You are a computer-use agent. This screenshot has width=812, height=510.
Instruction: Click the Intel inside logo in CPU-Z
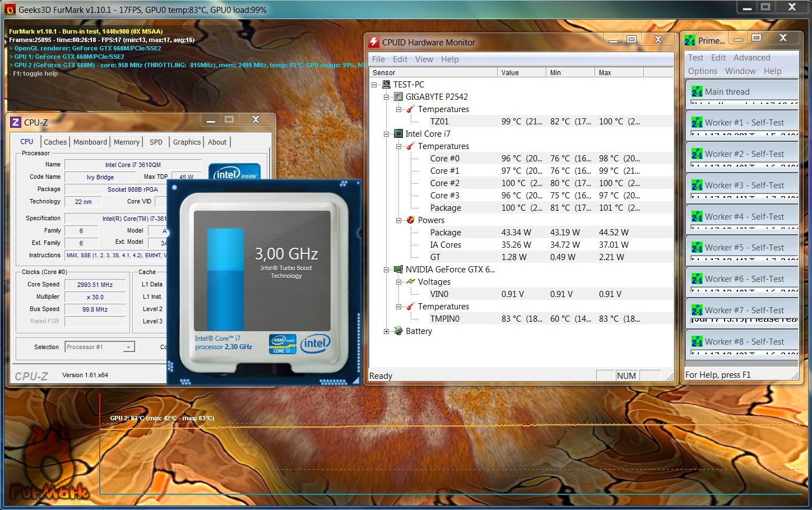tap(234, 171)
